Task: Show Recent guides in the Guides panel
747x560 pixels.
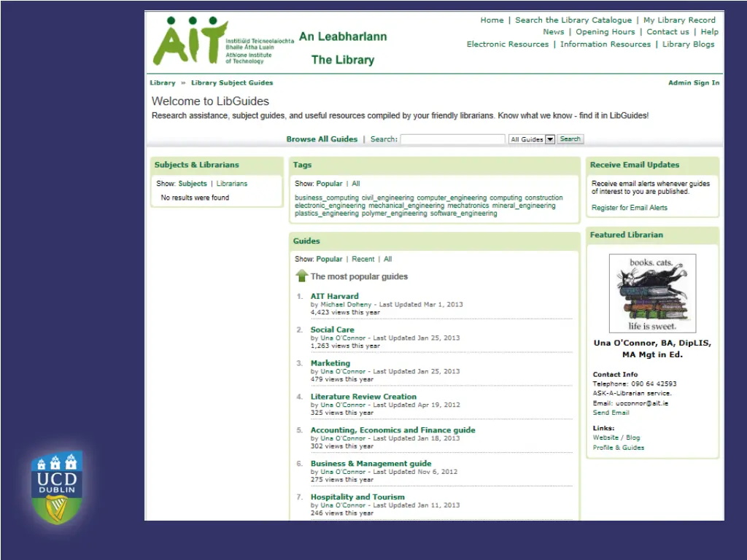Action: pyautogui.click(x=363, y=259)
